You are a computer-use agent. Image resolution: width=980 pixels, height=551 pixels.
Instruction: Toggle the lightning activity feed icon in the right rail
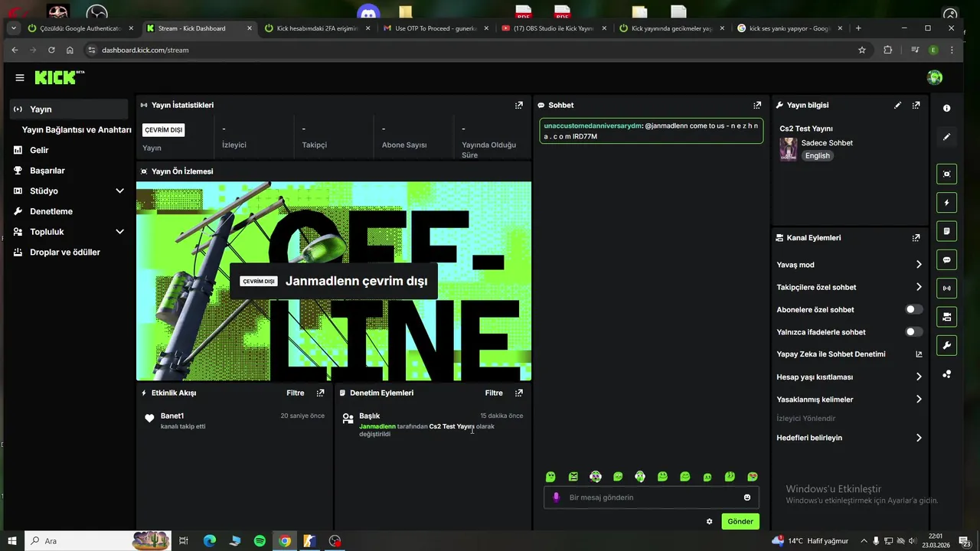[x=947, y=203]
